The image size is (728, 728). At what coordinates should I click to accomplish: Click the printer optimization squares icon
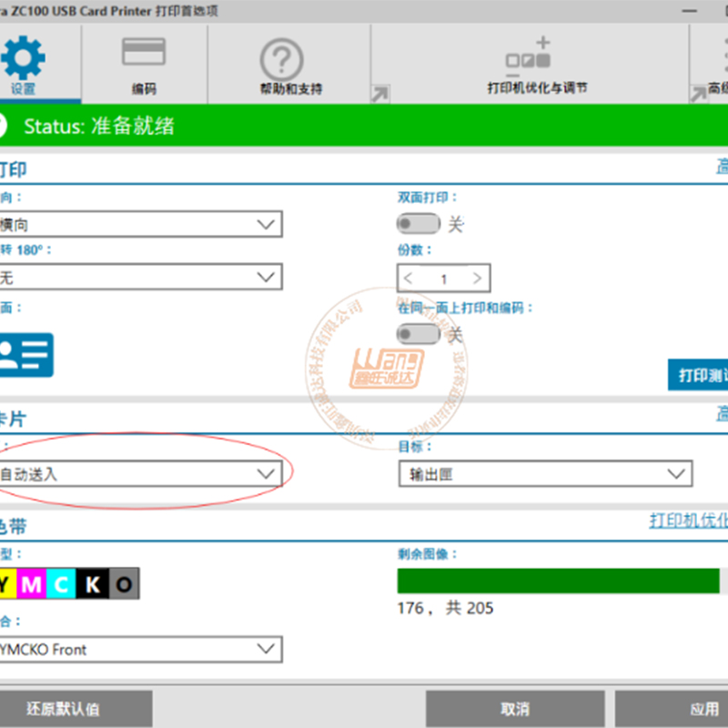pyautogui.click(x=529, y=56)
